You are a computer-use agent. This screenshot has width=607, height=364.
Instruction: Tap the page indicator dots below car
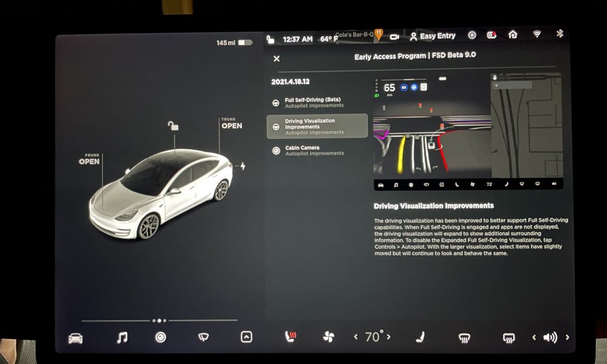tap(159, 321)
